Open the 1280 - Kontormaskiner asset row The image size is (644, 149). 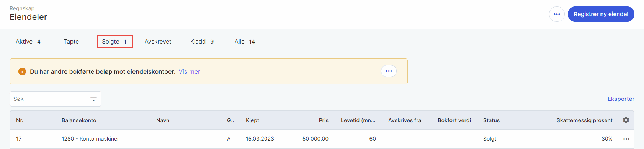(322, 139)
